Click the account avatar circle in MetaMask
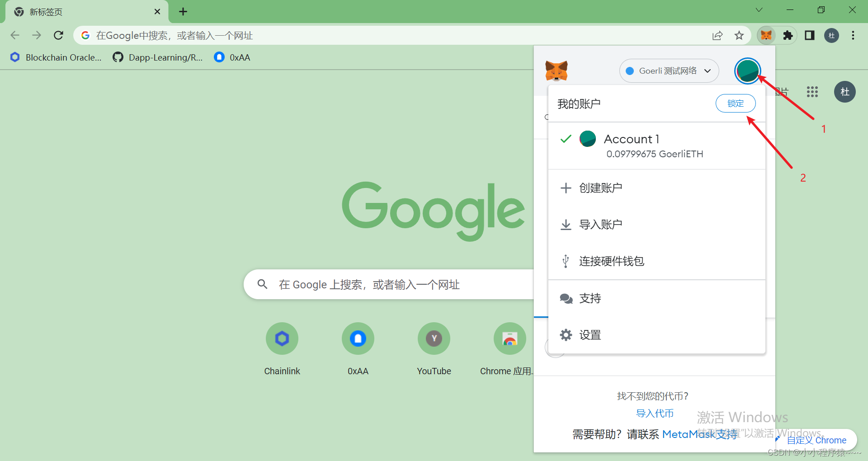 coord(747,71)
